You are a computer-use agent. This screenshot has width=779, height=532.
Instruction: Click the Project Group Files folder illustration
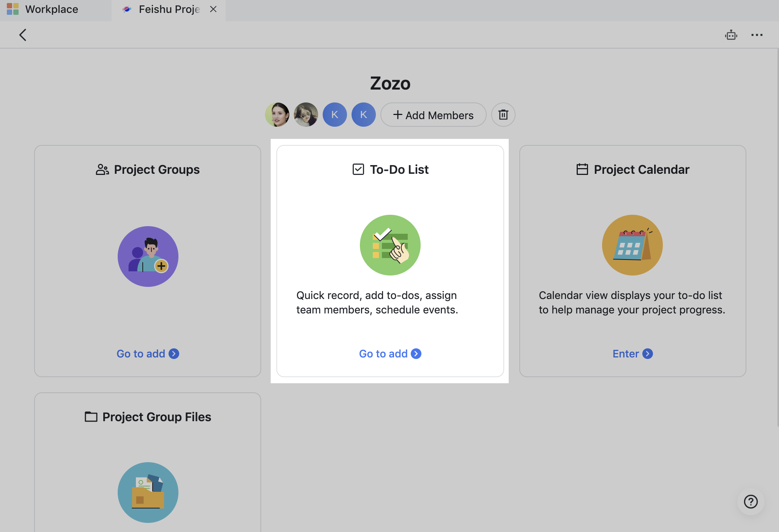pos(148,493)
